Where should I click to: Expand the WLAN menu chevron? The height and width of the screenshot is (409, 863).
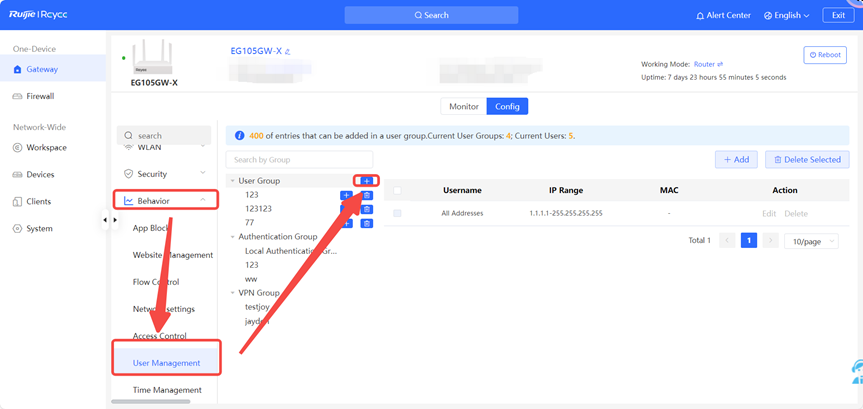203,146
